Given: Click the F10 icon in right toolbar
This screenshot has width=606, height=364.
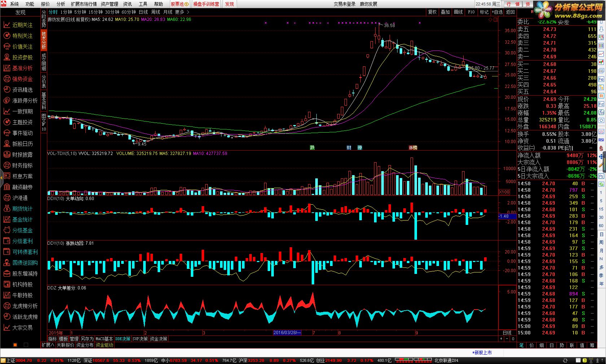Looking at the screenshot, I should click(x=601, y=79).
